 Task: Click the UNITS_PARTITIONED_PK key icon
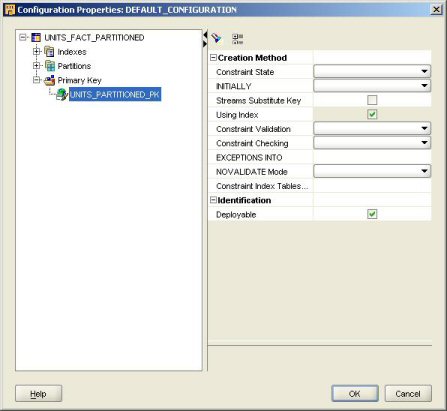point(62,94)
